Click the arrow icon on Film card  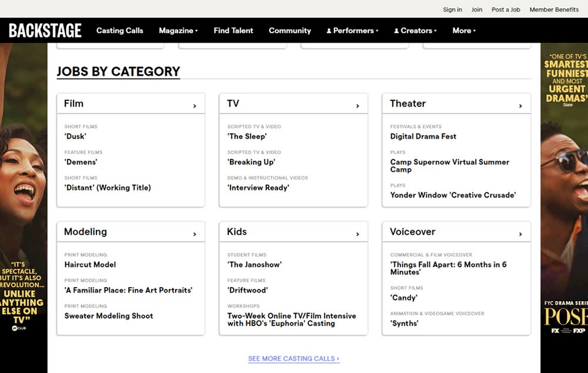coord(195,106)
